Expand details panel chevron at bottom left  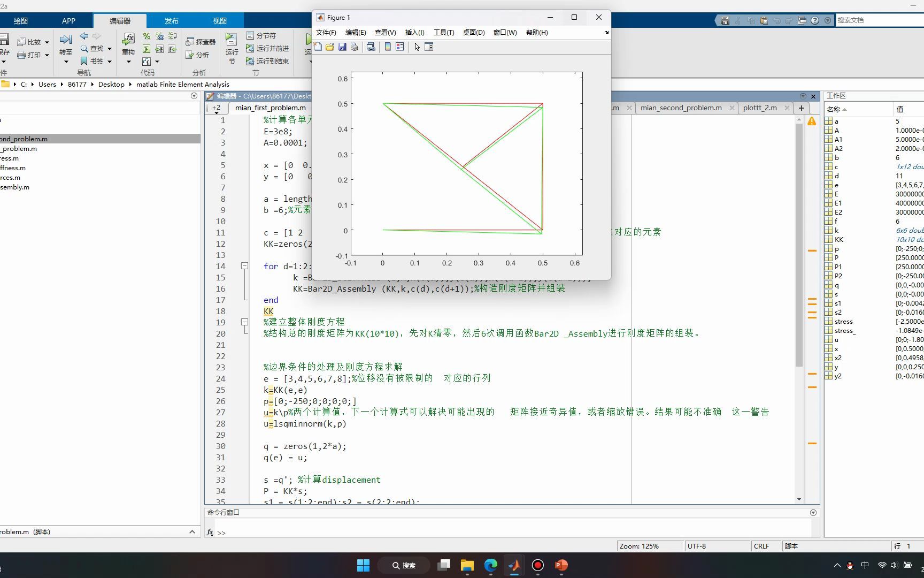point(192,531)
